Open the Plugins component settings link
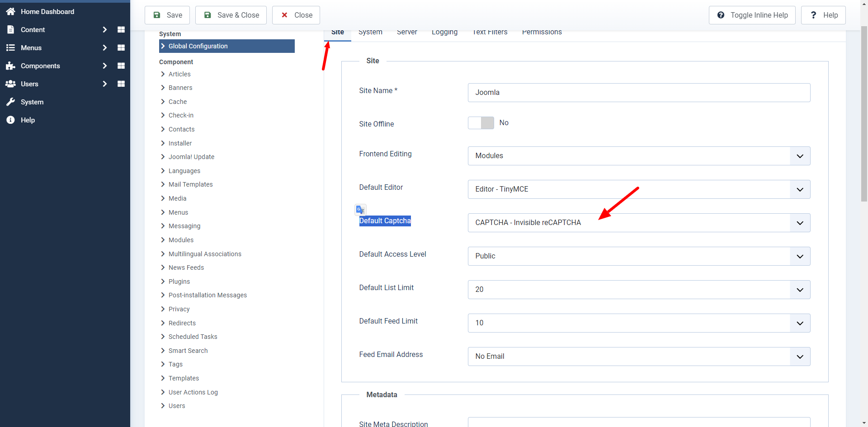Viewport: 868px width, 427px height. [179, 282]
